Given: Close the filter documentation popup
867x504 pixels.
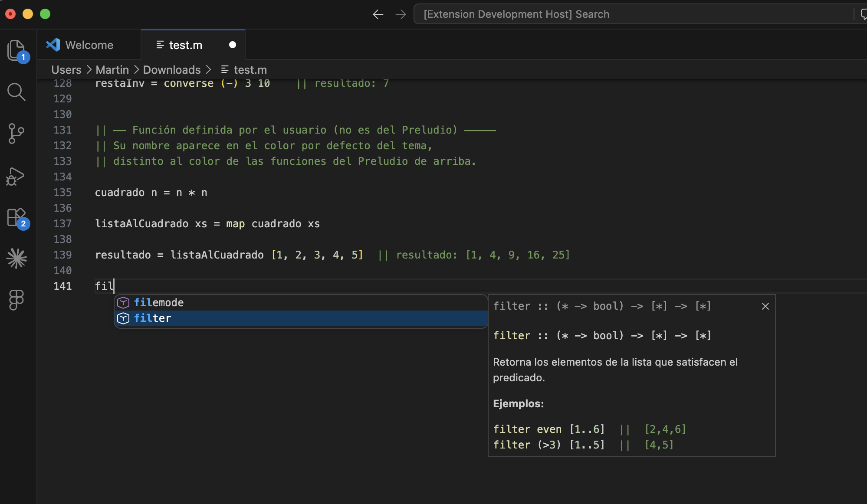Looking at the screenshot, I should click(x=765, y=306).
